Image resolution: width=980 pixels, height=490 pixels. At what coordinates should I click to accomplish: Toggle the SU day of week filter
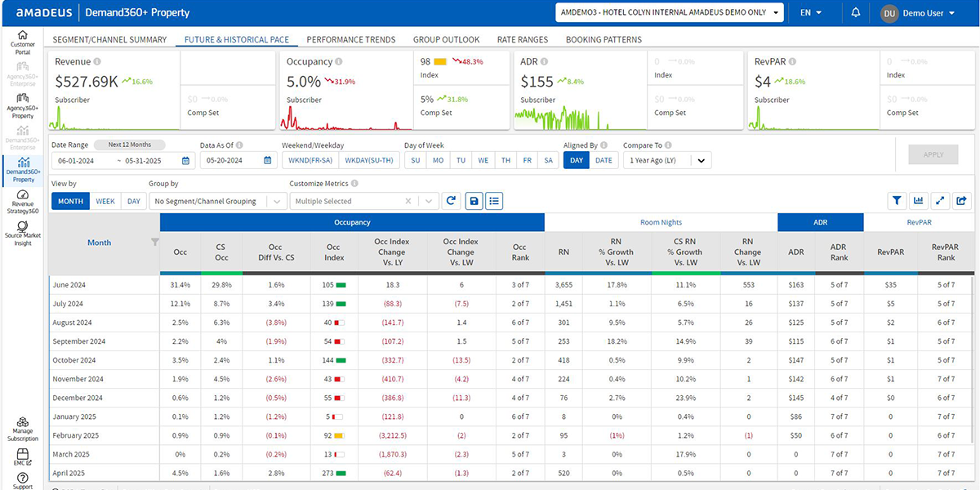pyautogui.click(x=414, y=160)
